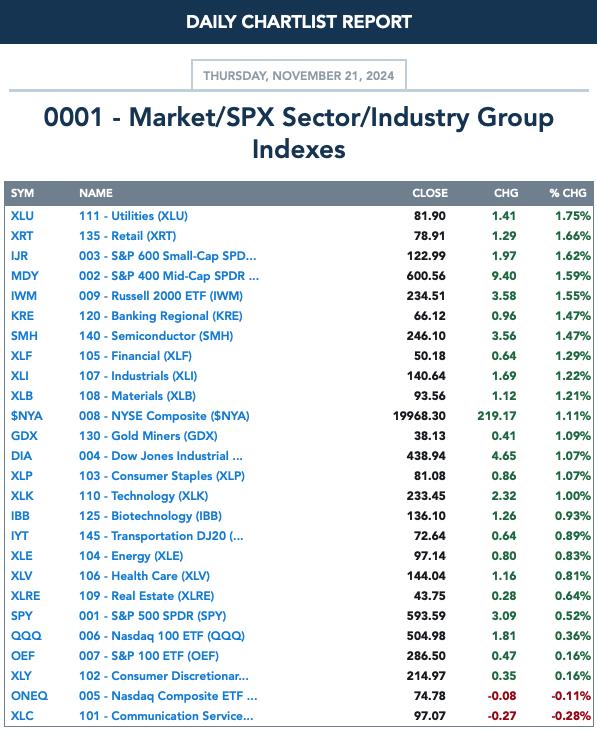The width and height of the screenshot is (597, 733).
Task: Open 008 - NYSE Composite ($NYA) link
Action: click(x=164, y=416)
